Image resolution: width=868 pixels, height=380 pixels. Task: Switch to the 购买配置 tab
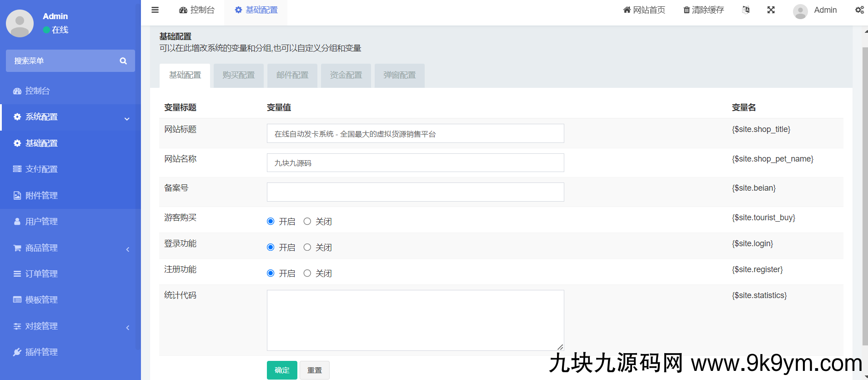pos(239,76)
